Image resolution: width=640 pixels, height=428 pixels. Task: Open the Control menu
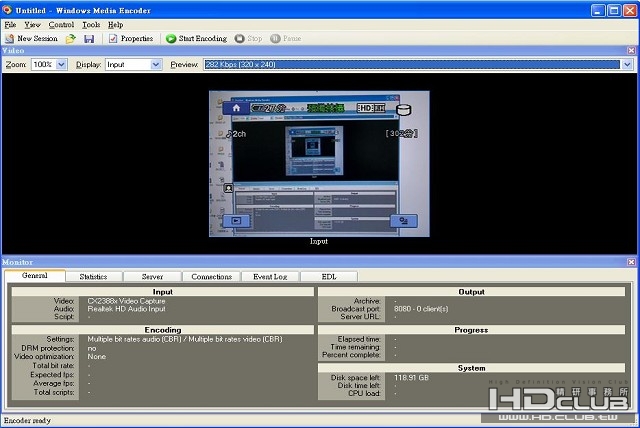(x=61, y=25)
